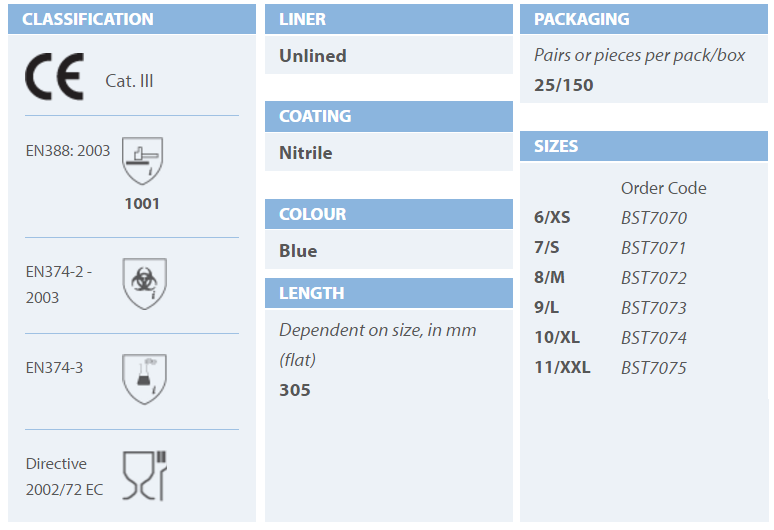Click the food-safe glass and fork icon
Screen dimensions: 774x530
point(145,476)
